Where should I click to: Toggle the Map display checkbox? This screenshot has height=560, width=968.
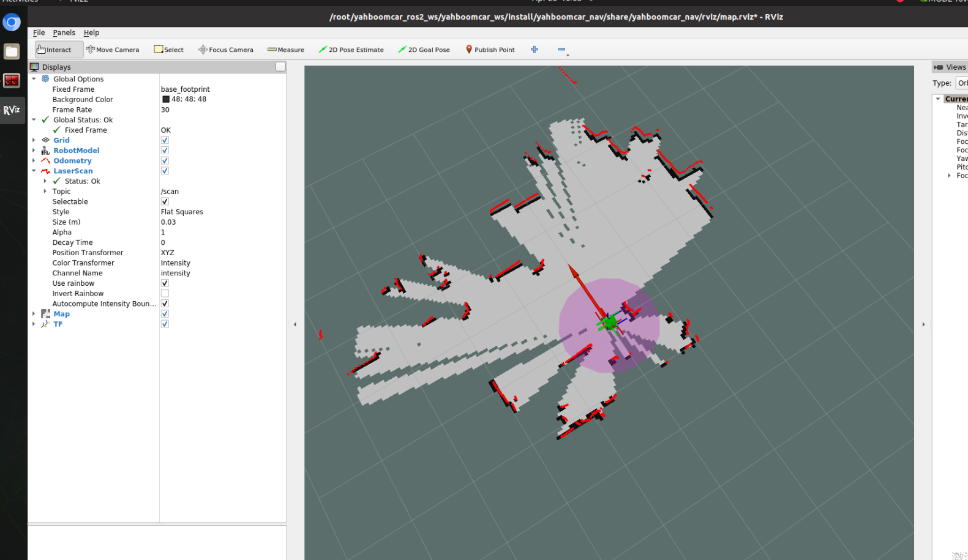pyautogui.click(x=165, y=314)
